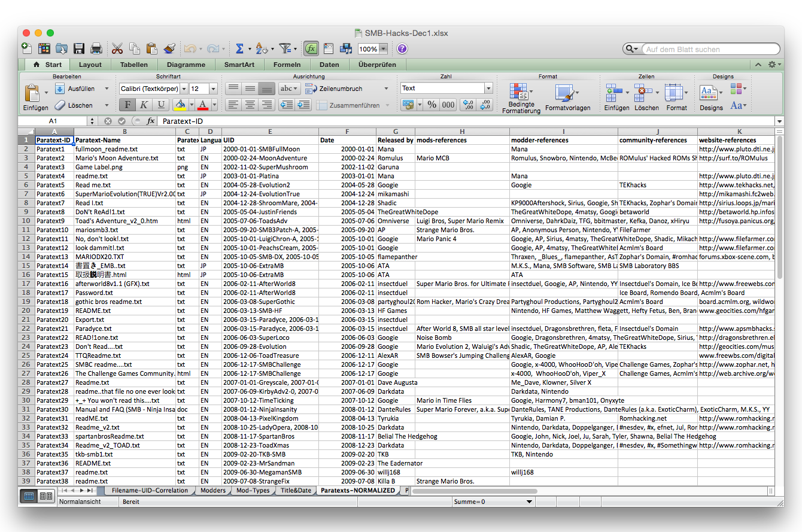The height and width of the screenshot is (532, 802).
Task: Open the Überprüfen ribbon tab
Action: pos(377,65)
